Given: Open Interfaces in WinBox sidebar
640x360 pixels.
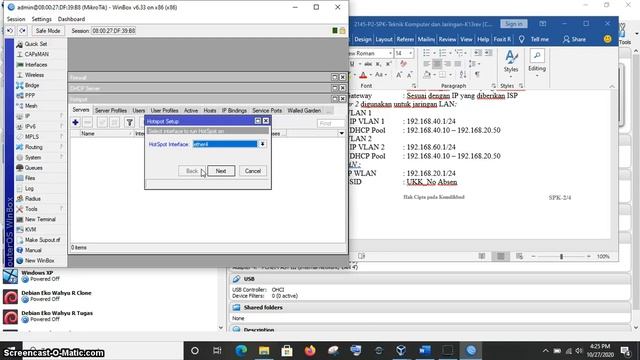Looking at the screenshot, I should click(x=36, y=64).
